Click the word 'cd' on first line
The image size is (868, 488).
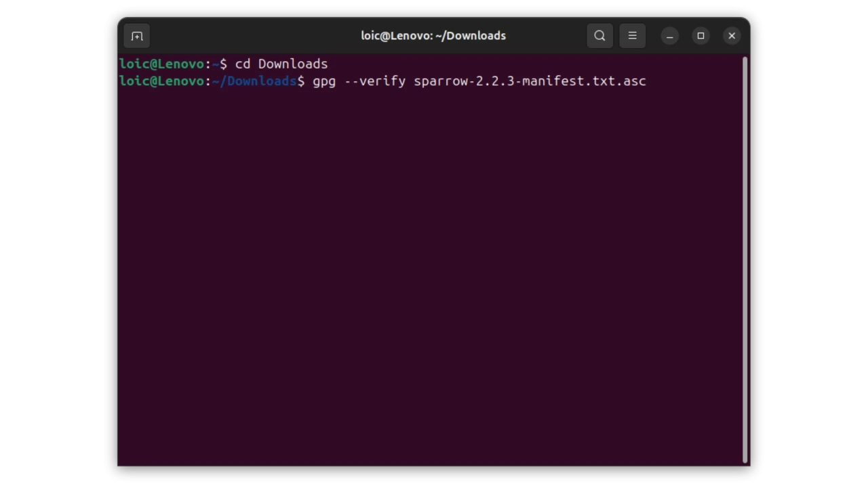242,64
